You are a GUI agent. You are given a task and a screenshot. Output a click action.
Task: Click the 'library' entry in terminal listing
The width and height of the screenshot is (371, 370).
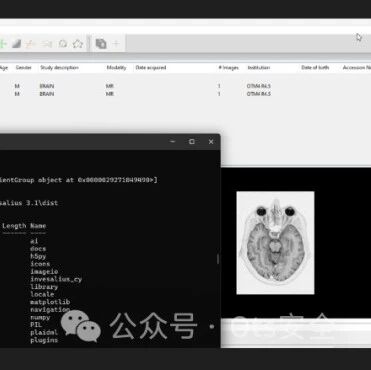(x=44, y=287)
